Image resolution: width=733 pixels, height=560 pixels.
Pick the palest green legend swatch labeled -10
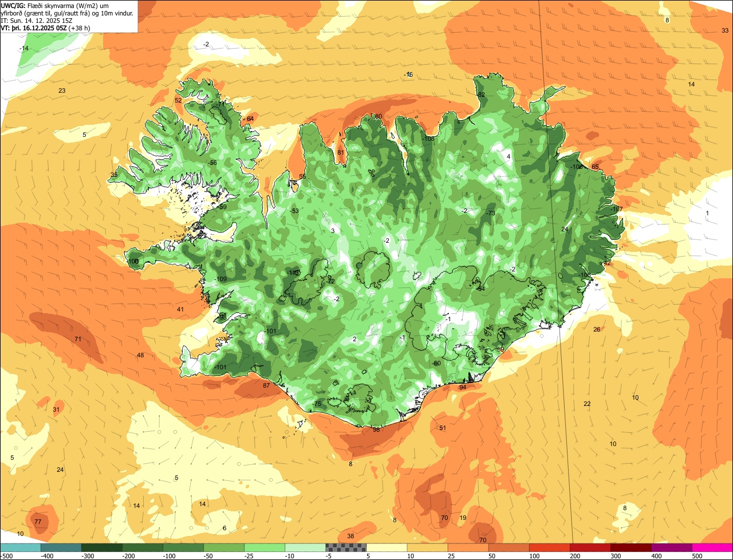(305, 547)
